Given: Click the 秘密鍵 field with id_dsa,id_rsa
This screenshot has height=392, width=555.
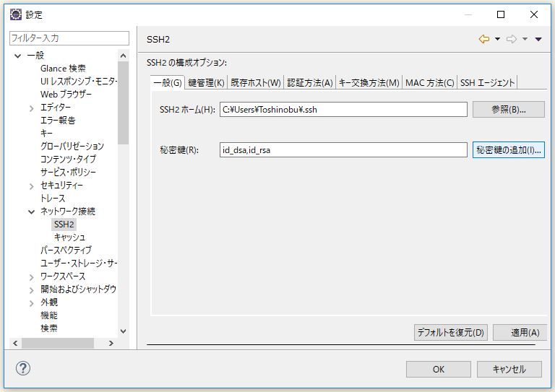Looking at the screenshot, I should [343, 150].
